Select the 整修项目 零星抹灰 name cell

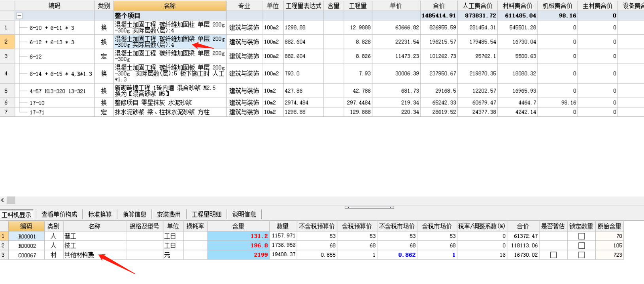coord(170,103)
